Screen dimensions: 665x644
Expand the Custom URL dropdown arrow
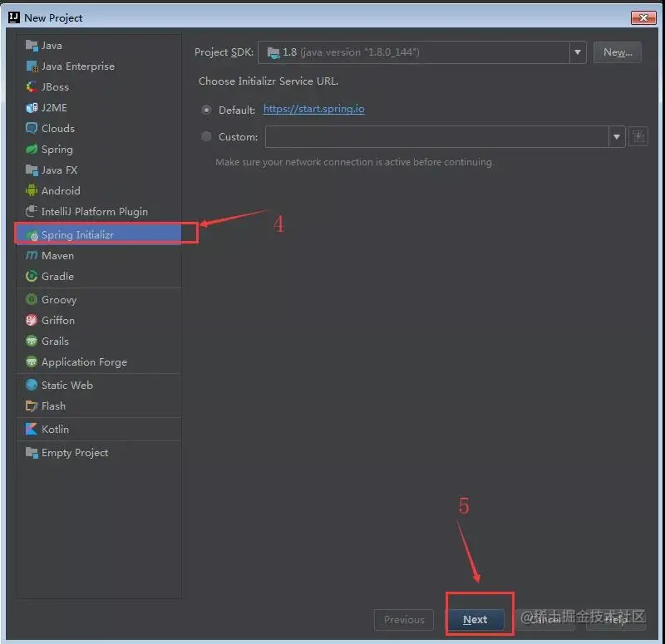(617, 136)
